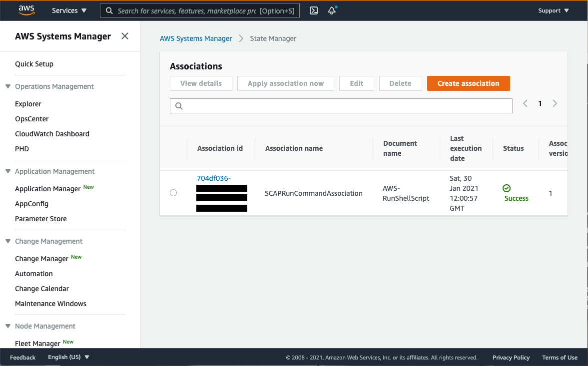The width and height of the screenshot is (588, 366).
Task: Open Parameter Store from the sidebar
Action: [40, 218]
